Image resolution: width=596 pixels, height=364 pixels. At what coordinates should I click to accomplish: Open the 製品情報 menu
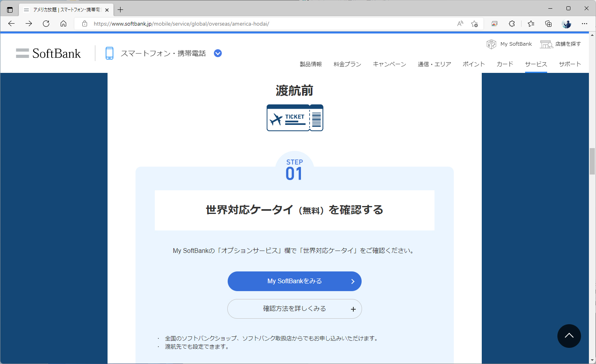pos(311,64)
